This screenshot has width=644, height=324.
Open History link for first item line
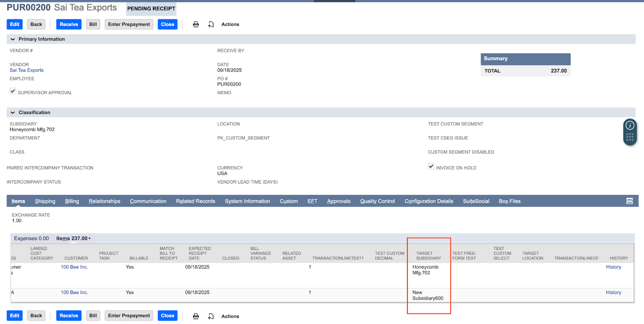(613, 267)
